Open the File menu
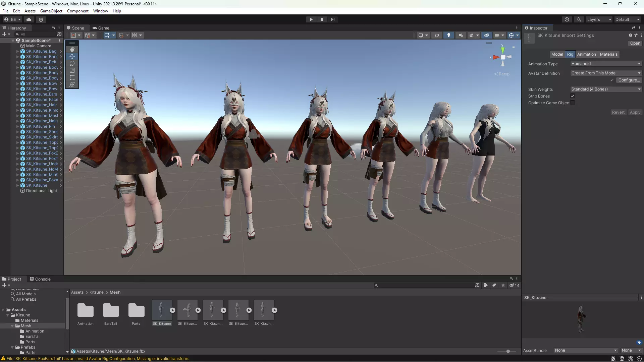Viewport: 644px width, 362px height. 5,11
